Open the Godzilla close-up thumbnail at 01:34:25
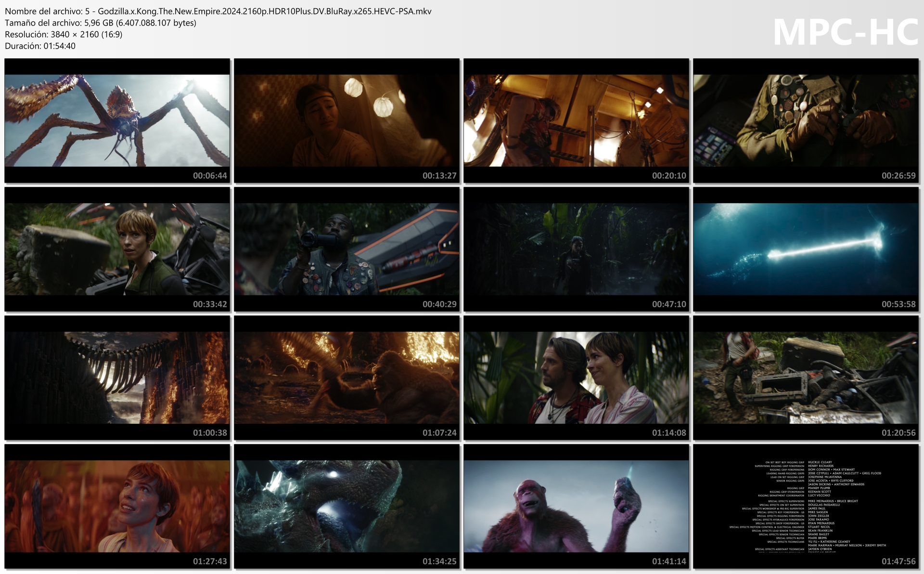This screenshot has height=574, width=924. click(x=347, y=506)
